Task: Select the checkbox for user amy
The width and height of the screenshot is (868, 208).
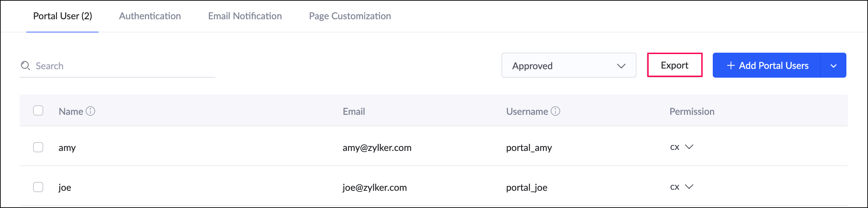Action: tap(38, 147)
